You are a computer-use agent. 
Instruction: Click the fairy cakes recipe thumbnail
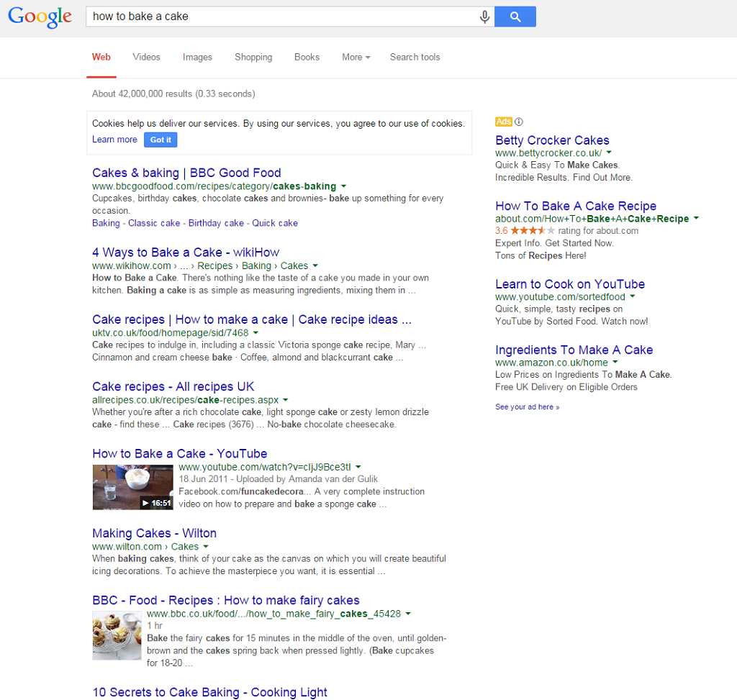click(117, 636)
